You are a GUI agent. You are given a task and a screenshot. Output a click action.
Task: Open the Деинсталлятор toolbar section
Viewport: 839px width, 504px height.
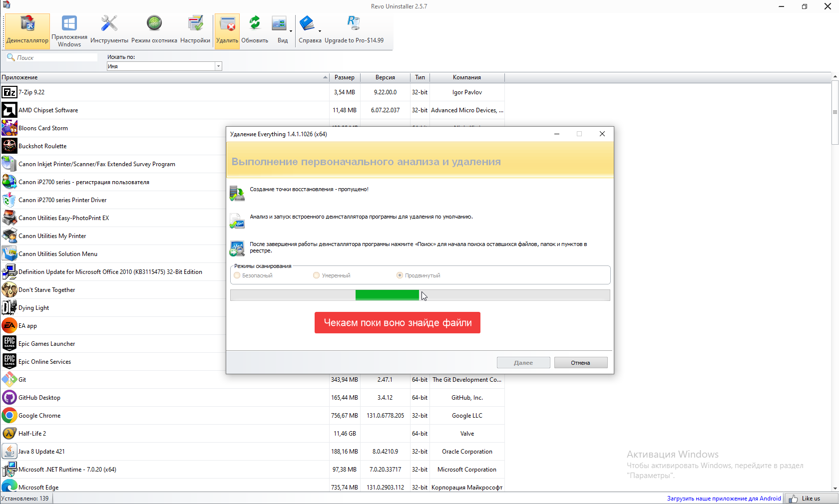coord(27,31)
